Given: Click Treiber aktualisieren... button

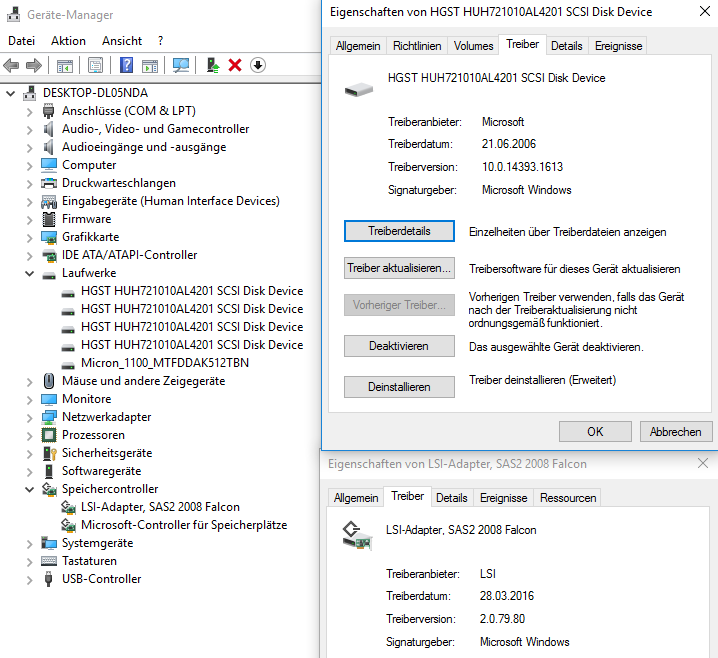Looking at the screenshot, I should pos(399,268).
